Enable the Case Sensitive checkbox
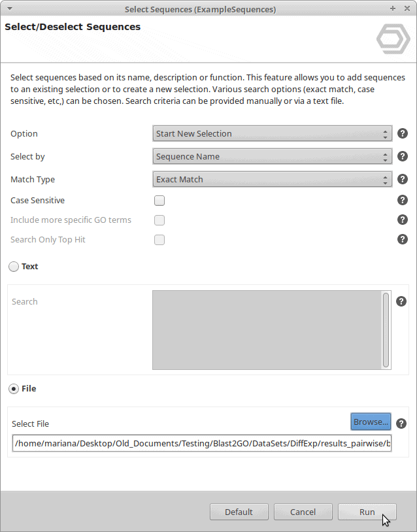Screen dimensions: 417x532 pos(159,201)
